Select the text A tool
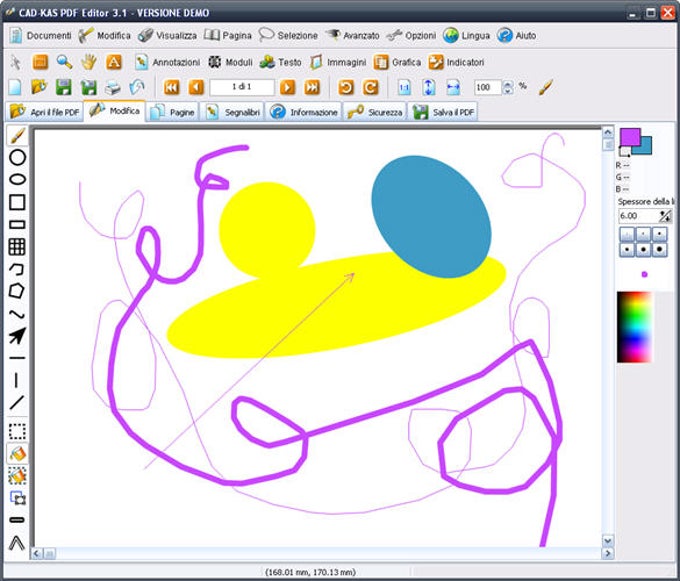Viewport: 680px width, 581px height. tap(114, 62)
